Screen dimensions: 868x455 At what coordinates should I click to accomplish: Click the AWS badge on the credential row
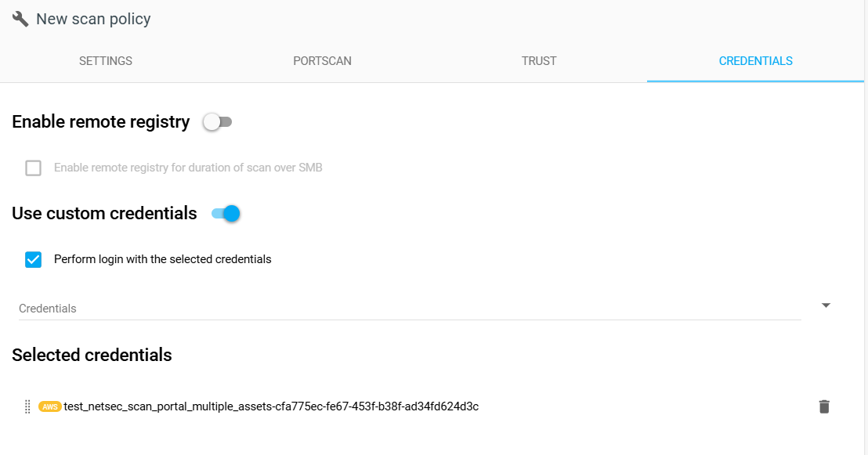50,406
